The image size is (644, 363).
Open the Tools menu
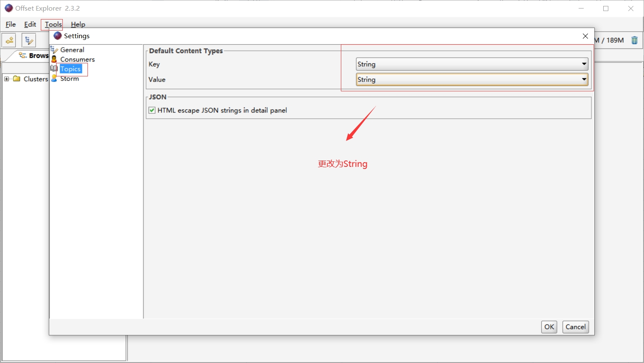(x=53, y=24)
